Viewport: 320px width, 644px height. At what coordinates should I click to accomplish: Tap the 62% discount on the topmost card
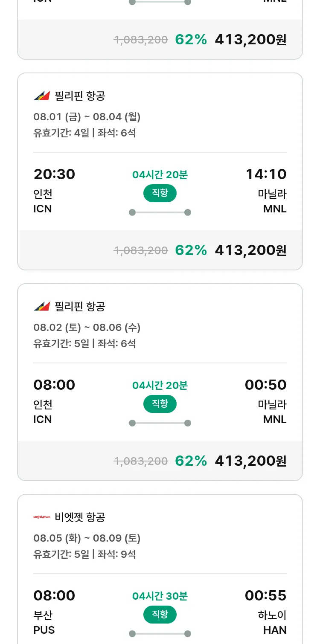(x=191, y=40)
